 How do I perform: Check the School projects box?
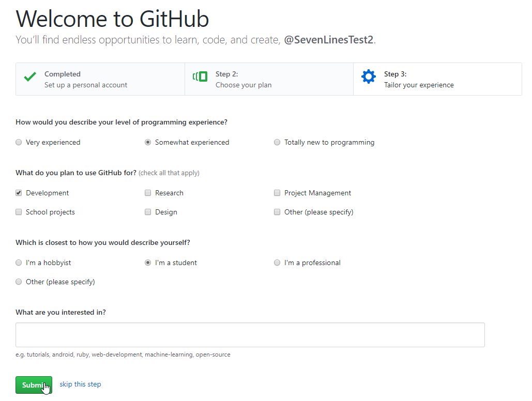pos(19,212)
